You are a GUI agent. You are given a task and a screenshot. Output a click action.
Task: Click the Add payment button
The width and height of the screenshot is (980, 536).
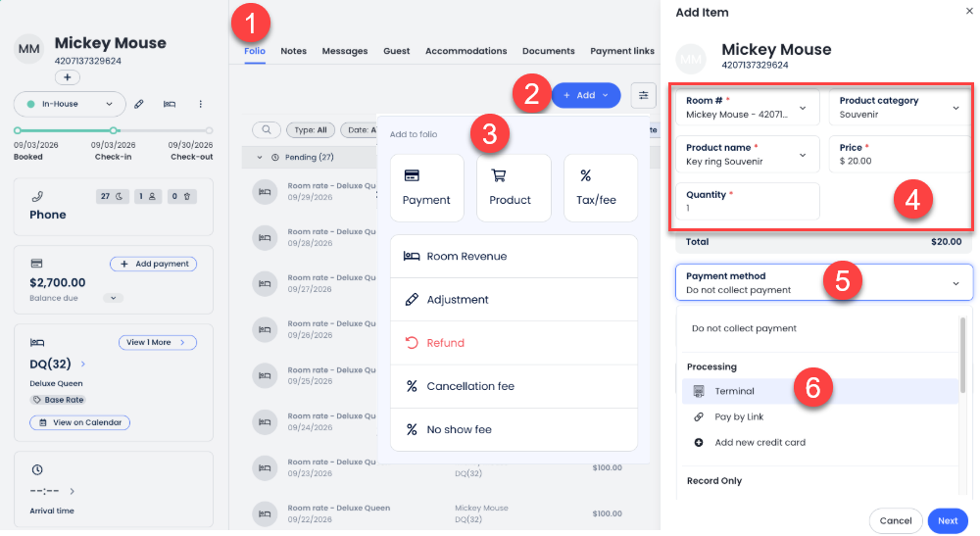pos(153,265)
